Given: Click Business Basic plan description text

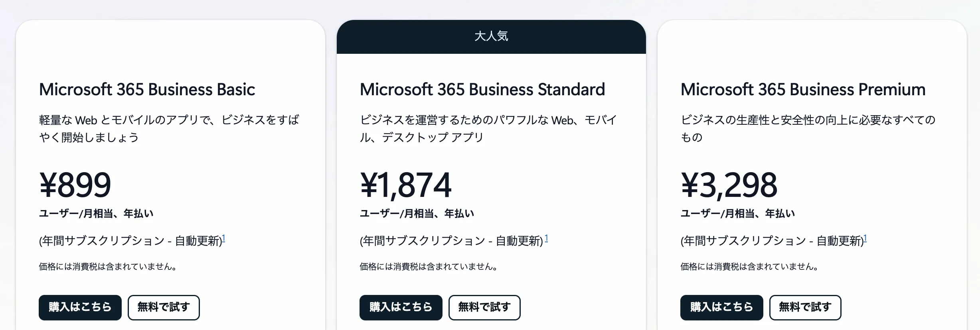Looking at the screenshot, I should click(x=170, y=129).
